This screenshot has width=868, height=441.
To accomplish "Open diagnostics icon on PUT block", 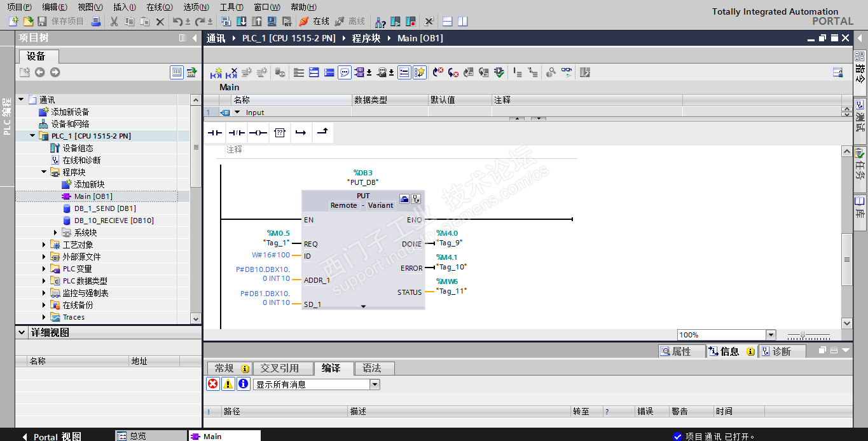I will click(416, 199).
